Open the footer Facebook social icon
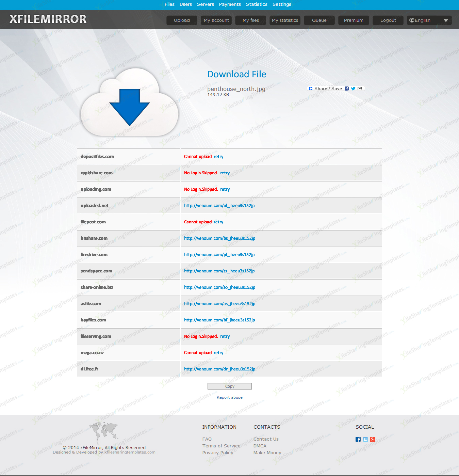Screen dimensions: 459x476 tap(358, 440)
